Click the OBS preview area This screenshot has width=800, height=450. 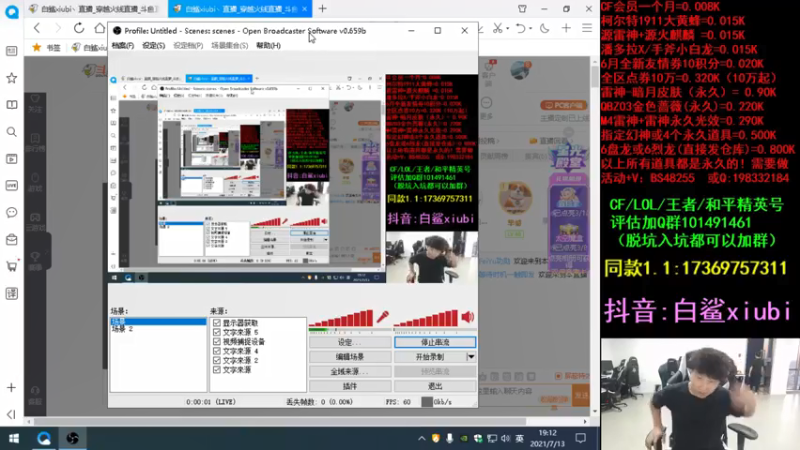[x=293, y=179]
